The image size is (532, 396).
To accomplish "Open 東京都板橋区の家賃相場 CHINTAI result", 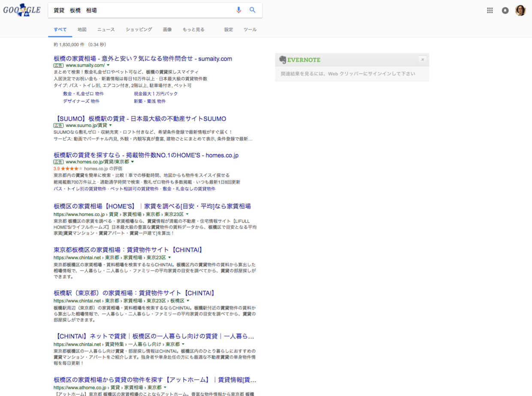I will pos(128,250).
